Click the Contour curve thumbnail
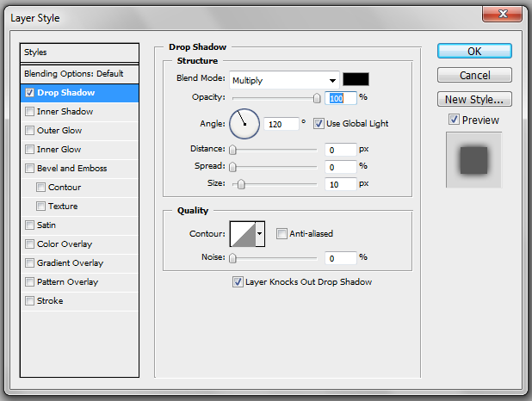Viewport: 532px width, 401px height. (x=243, y=234)
